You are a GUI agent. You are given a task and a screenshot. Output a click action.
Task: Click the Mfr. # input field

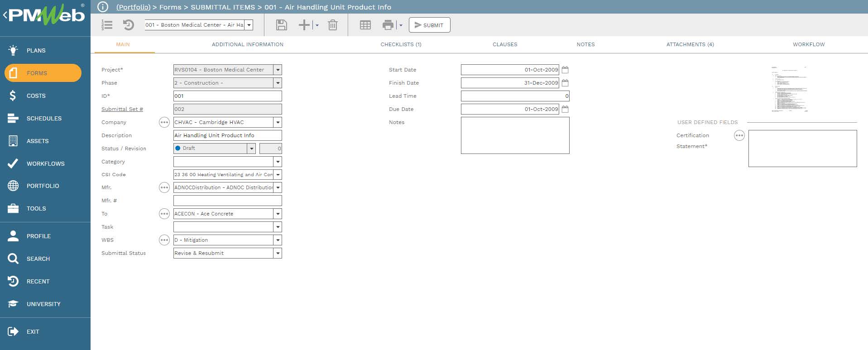[x=228, y=201]
